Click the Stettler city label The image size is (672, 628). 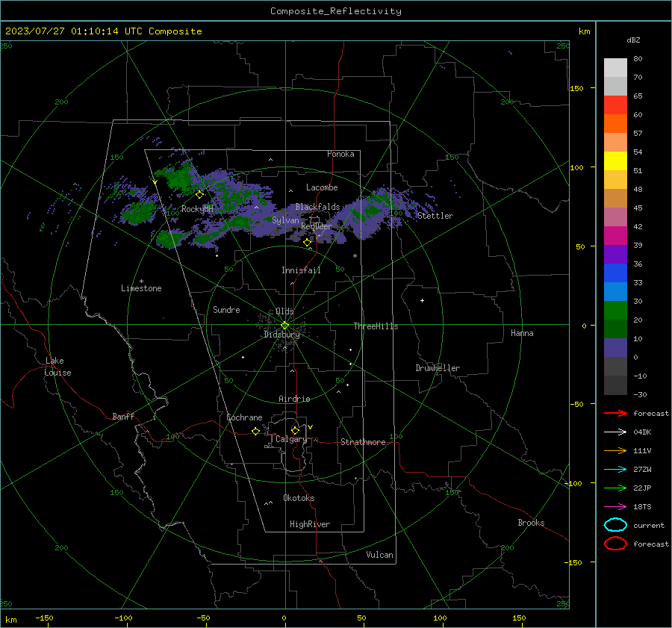pyautogui.click(x=435, y=216)
